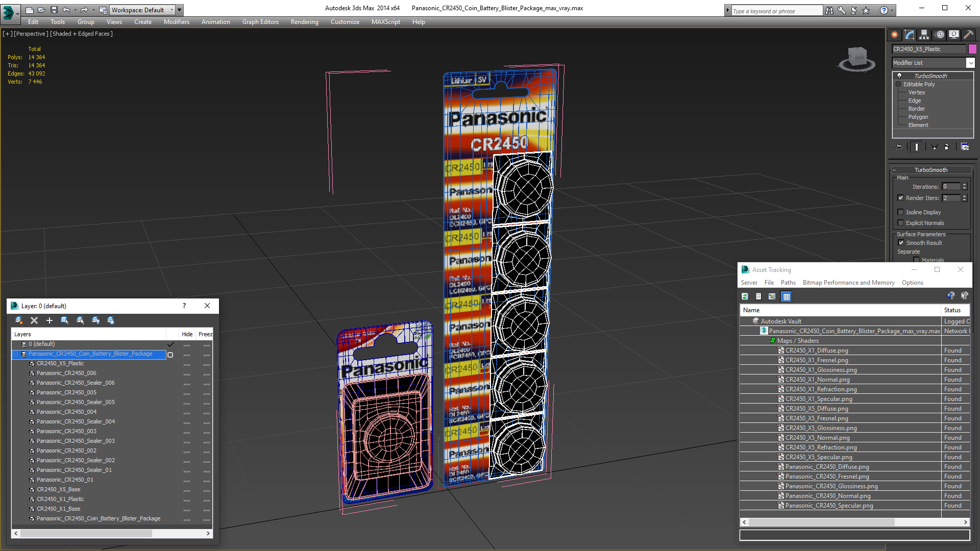Image resolution: width=980 pixels, height=551 pixels.
Task: Click the Favorites star icon
Action: (x=866, y=10)
